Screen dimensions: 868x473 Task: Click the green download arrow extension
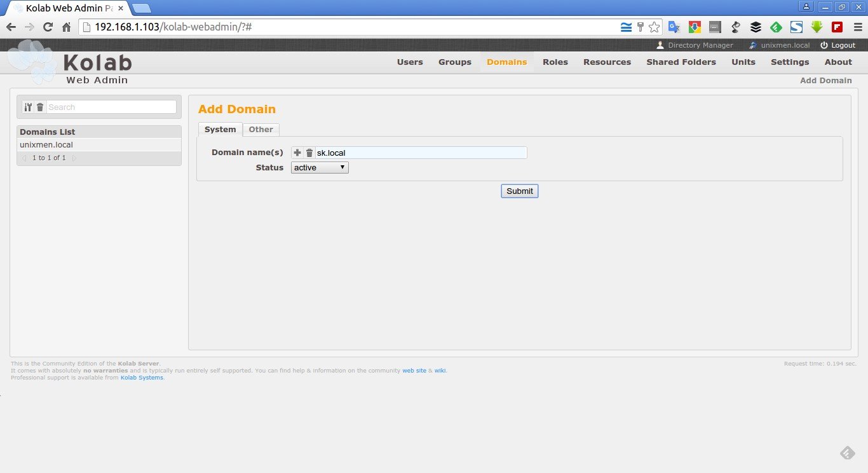click(x=817, y=27)
